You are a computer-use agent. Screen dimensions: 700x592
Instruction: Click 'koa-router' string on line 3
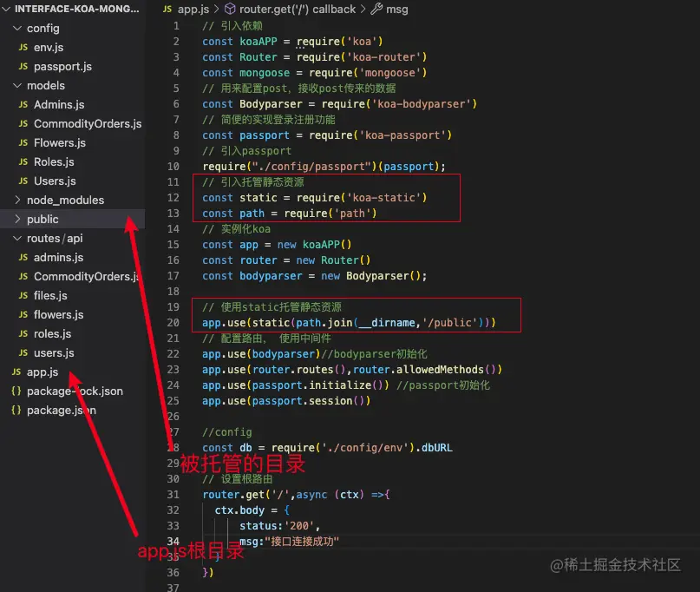384,57
